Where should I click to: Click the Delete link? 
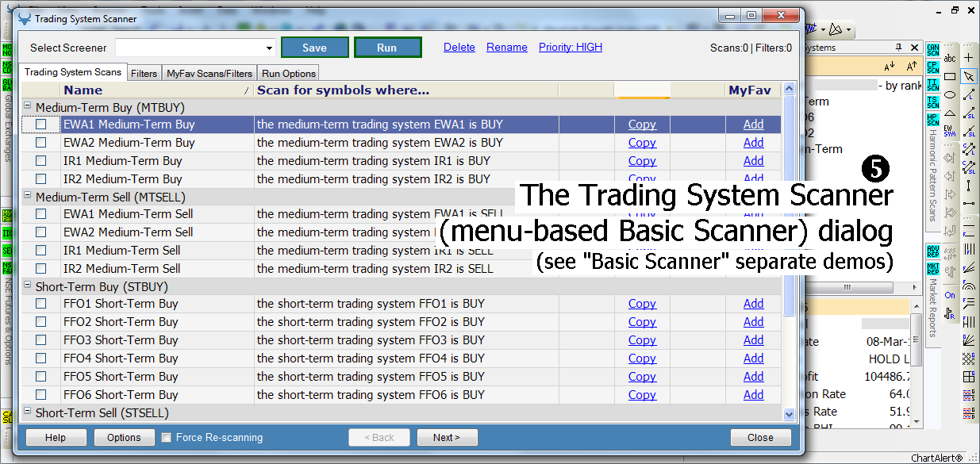click(x=459, y=48)
